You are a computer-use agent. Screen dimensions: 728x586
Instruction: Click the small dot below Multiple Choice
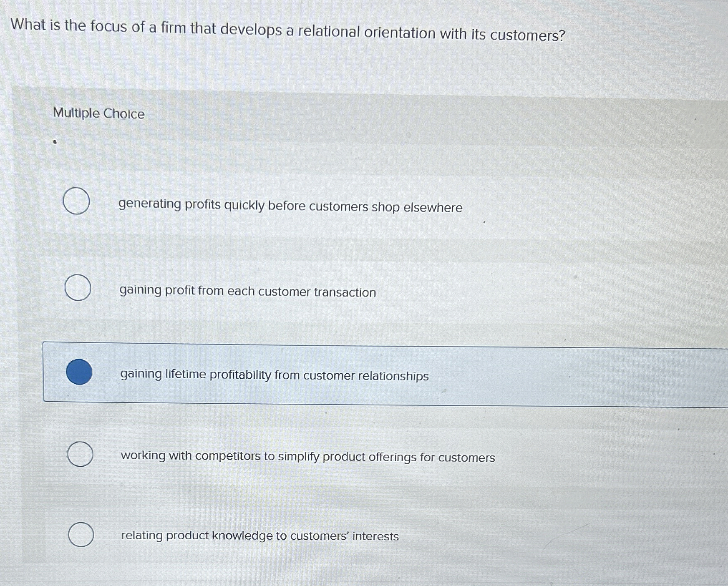tap(55, 142)
